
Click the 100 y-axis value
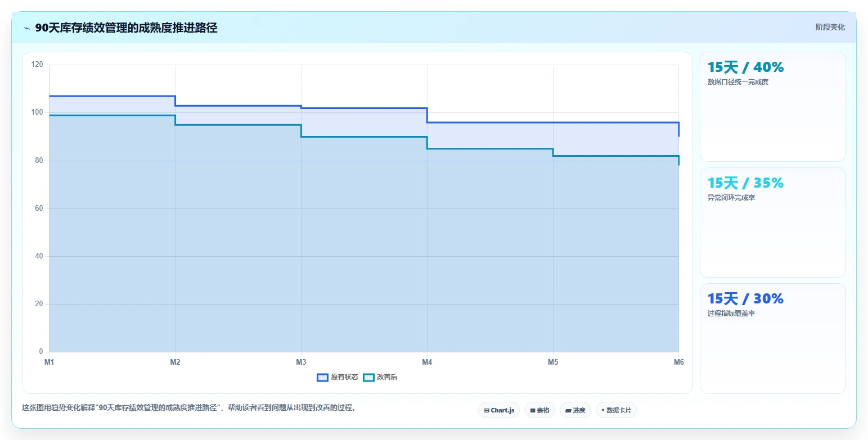(x=38, y=112)
